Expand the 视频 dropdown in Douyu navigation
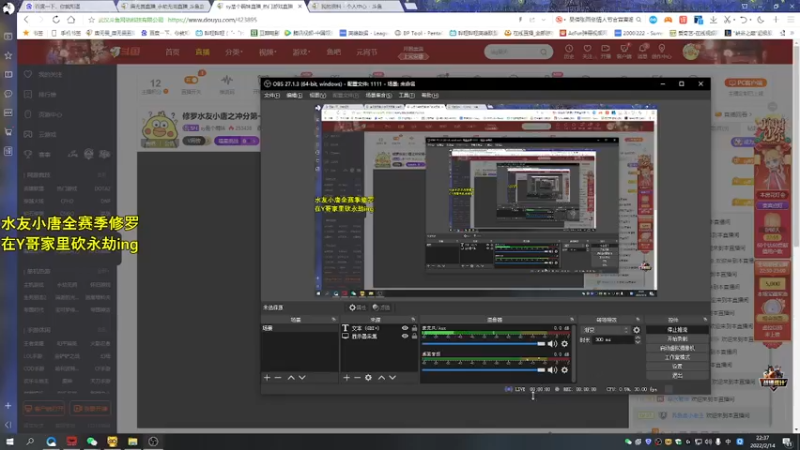800x450 pixels. 267,52
